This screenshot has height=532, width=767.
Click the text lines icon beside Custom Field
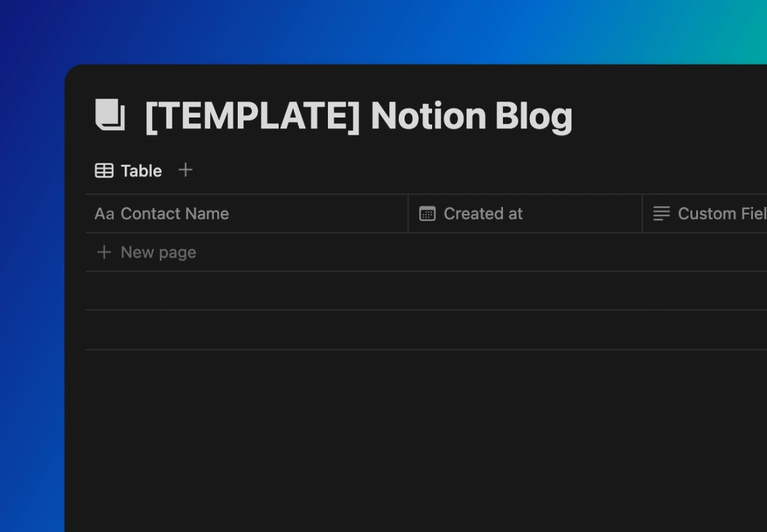pyautogui.click(x=662, y=214)
